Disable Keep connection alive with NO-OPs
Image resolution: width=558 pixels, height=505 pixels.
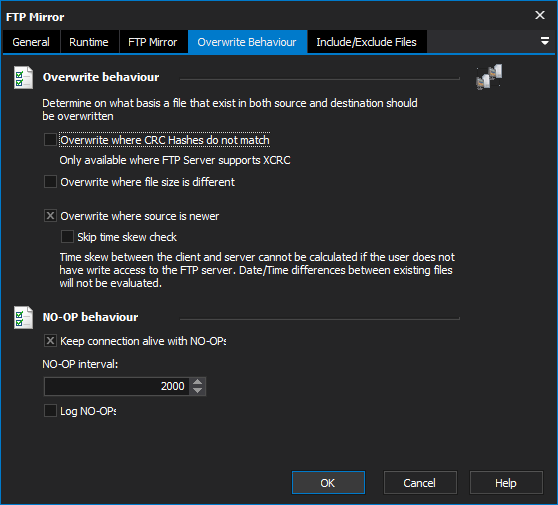(50, 341)
